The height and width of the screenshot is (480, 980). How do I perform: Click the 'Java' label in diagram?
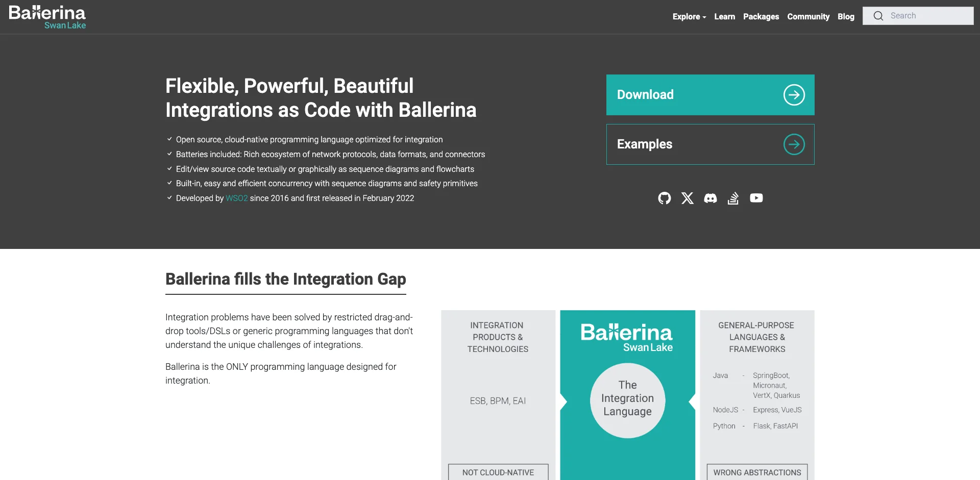tap(720, 375)
